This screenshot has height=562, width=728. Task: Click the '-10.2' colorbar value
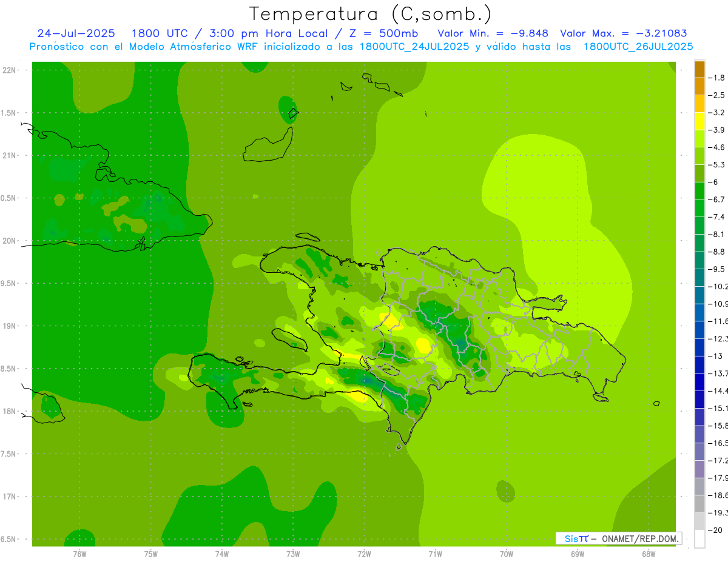pyautogui.click(x=718, y=286)
